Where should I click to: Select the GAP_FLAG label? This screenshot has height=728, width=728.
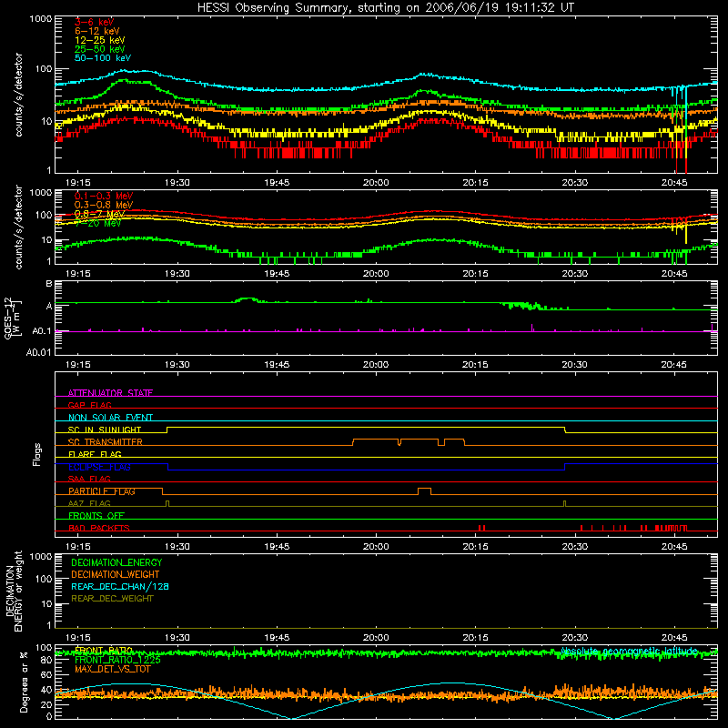(x=89, y=405)
